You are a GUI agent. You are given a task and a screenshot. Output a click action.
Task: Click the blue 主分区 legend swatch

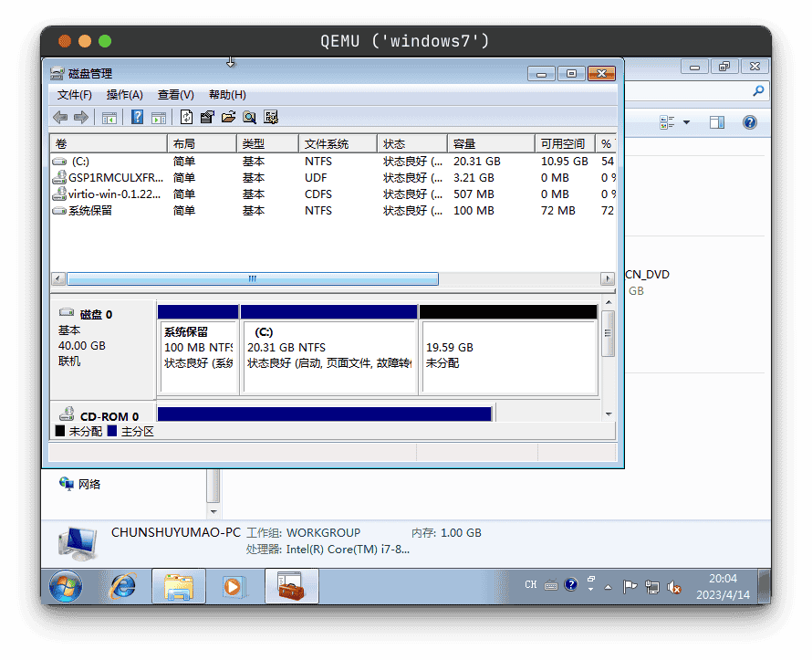[x=112, y=431]
